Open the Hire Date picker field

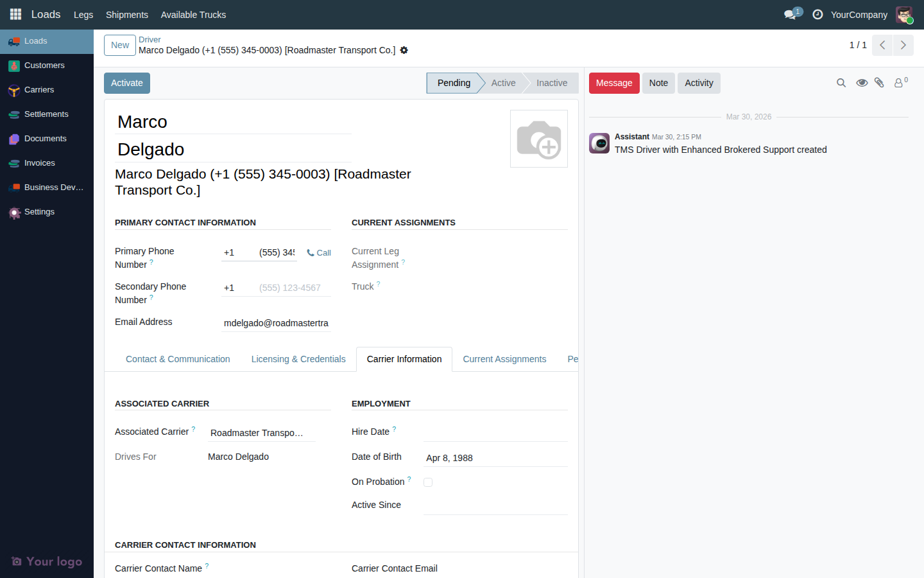495,433
